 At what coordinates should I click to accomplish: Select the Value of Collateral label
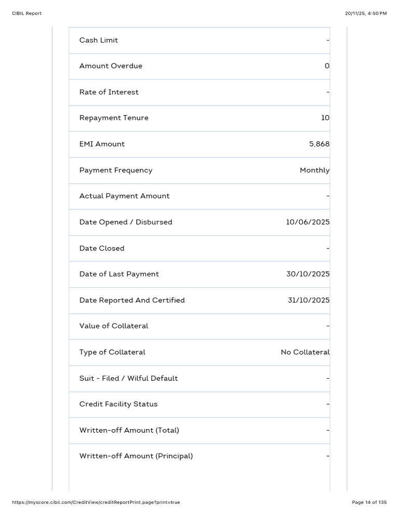pos(114,326)
